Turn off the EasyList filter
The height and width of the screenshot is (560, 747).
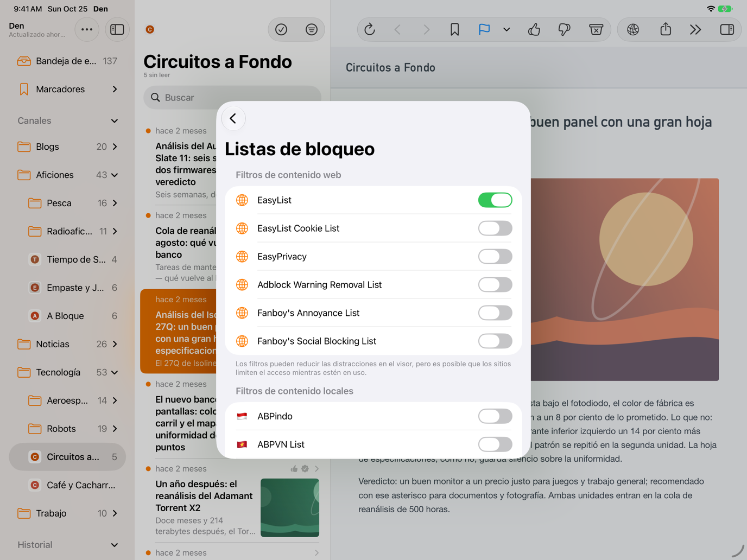coord(495,200)
